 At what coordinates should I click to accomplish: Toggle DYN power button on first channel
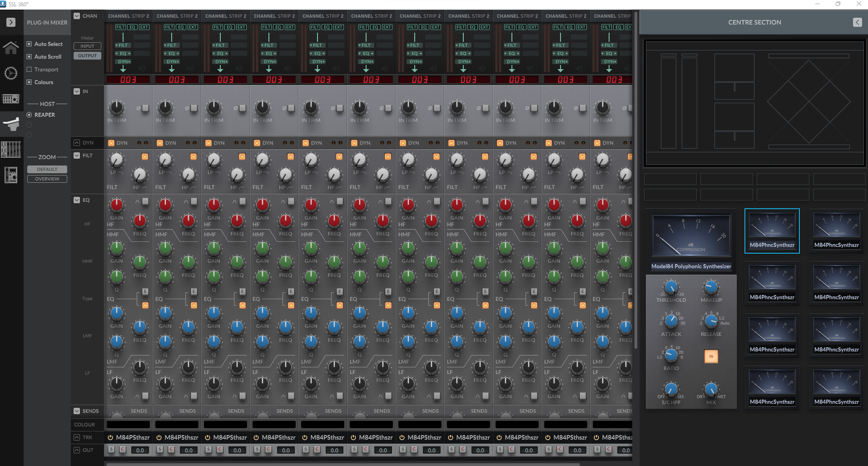coord(111,143)
